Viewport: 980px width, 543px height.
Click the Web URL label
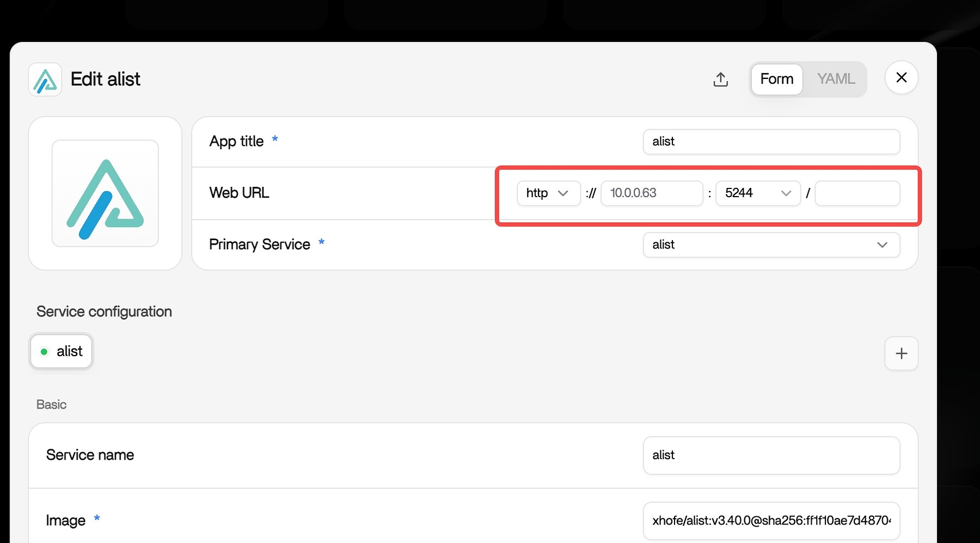click(239, 193)
